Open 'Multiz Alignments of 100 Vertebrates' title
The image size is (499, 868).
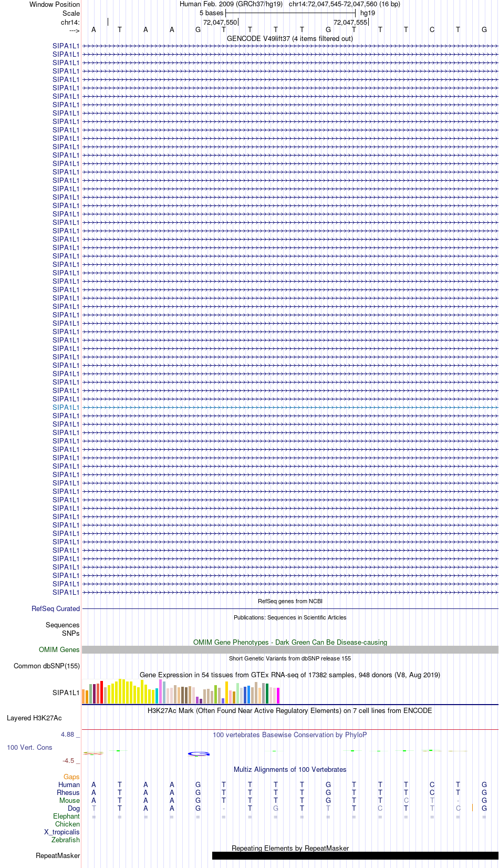290,769
